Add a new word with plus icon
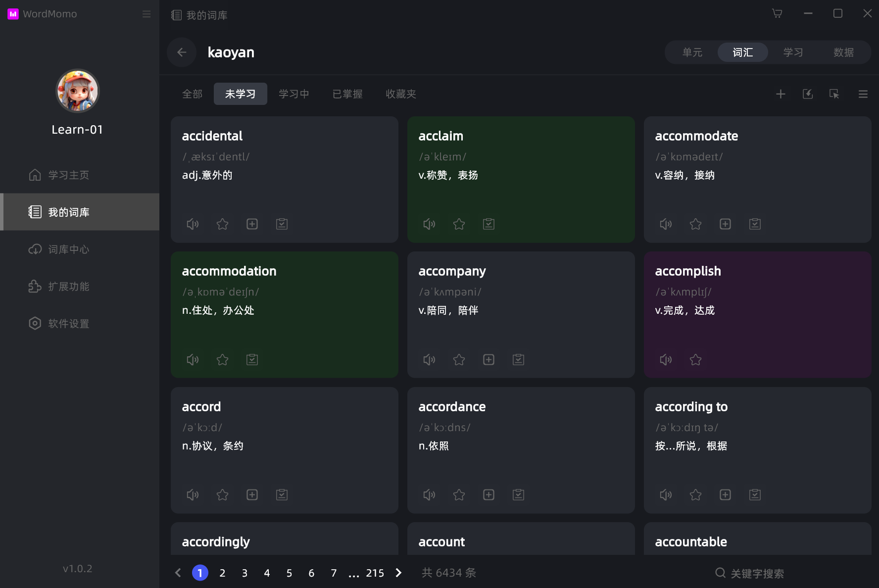 click(781, 94)
